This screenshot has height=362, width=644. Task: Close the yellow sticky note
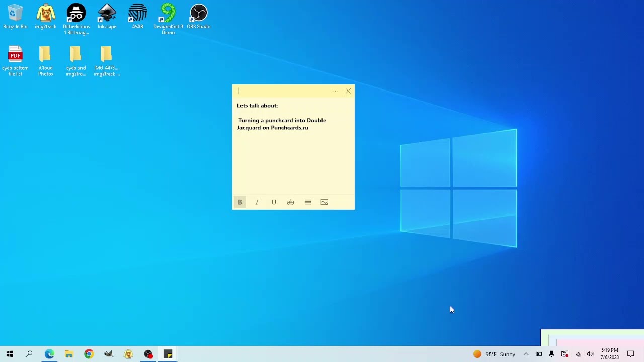(x=348, y=91)
